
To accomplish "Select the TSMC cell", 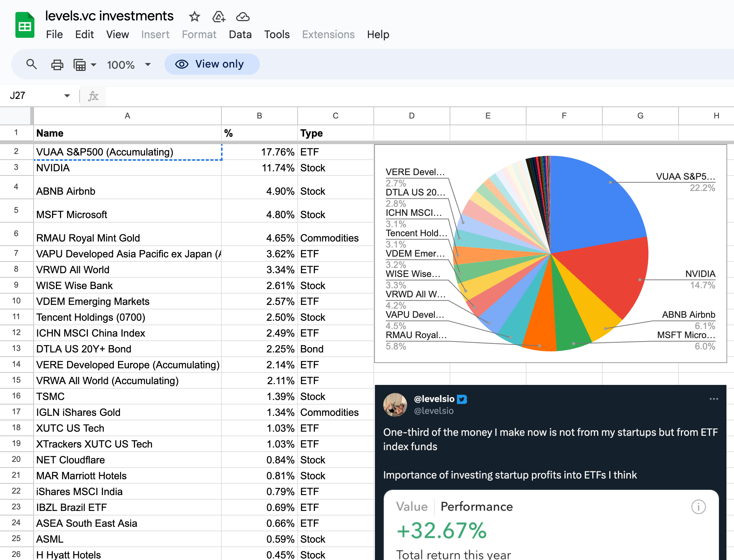I will pos(127,397).
